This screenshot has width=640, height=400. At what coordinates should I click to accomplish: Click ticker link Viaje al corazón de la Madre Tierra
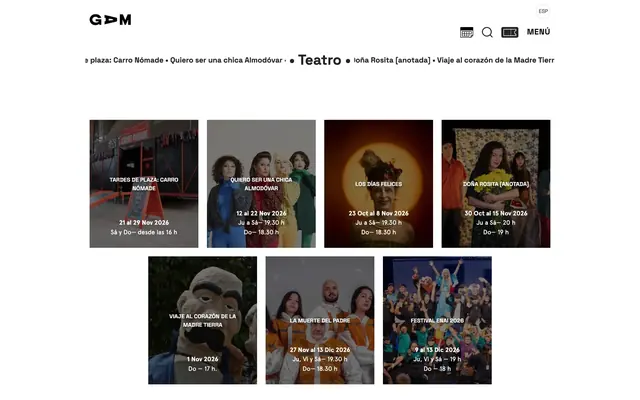(x=496, y=60)
